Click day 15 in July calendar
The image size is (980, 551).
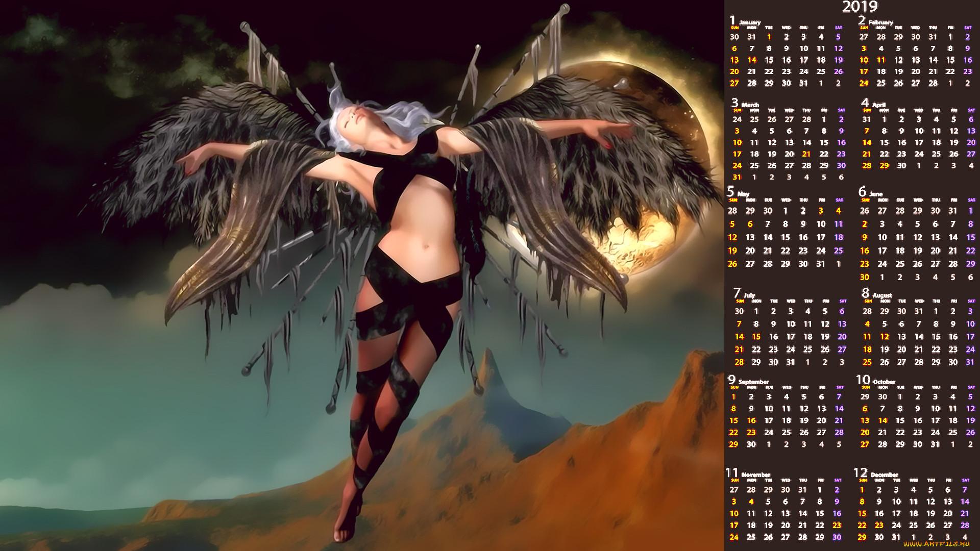click(x=756, y=337)
